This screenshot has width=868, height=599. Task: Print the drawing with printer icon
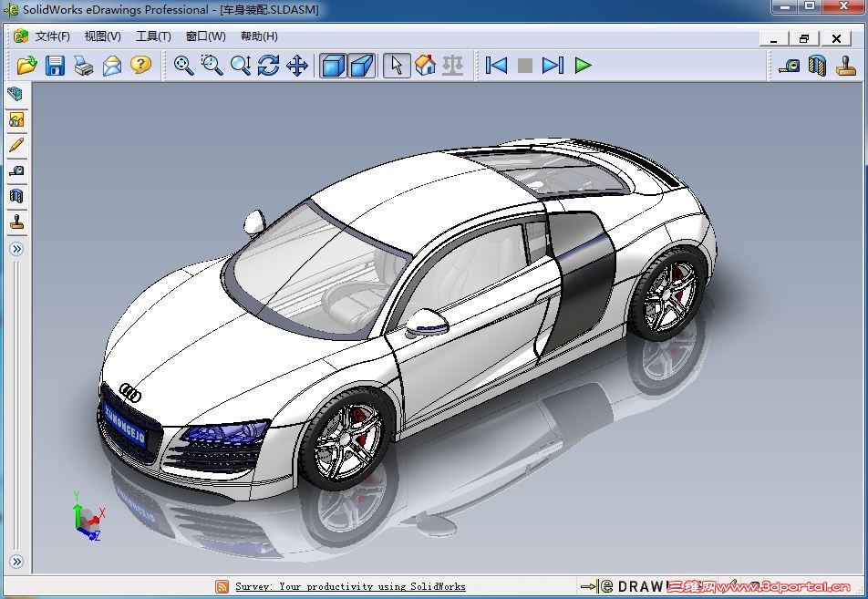(x=84, y=66)
